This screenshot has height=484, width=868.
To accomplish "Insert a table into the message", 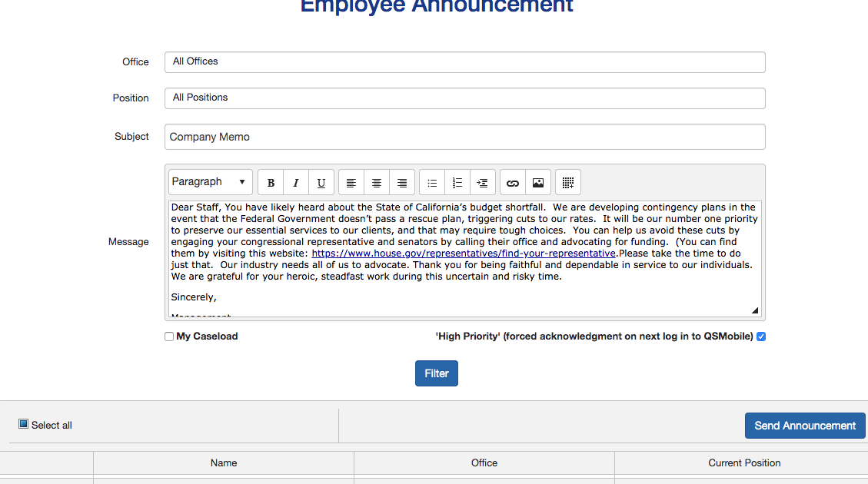I will pos(568,183).
